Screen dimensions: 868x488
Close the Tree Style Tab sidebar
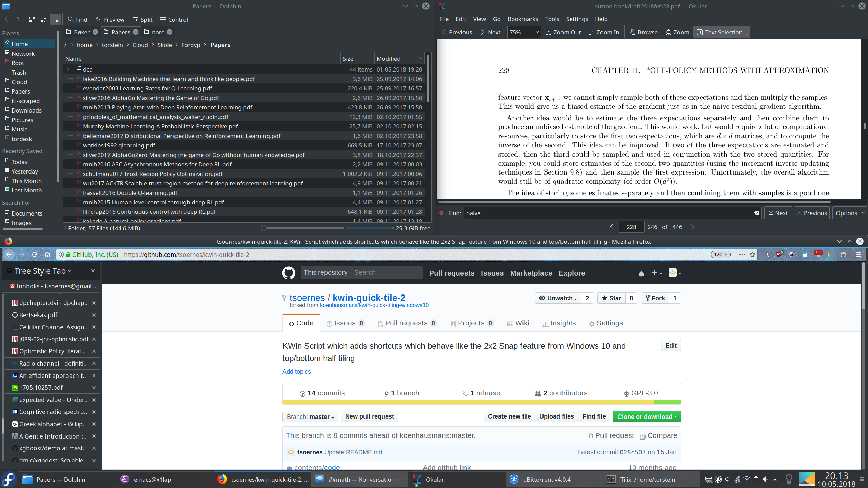click(93, 271)
